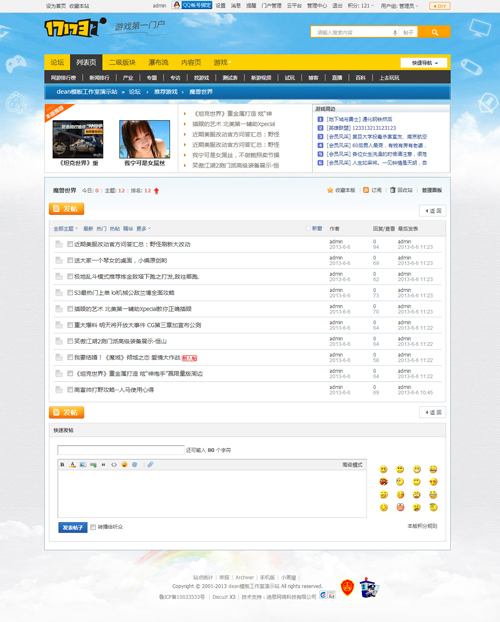This screenshot has height=622, width=500.
Task: Open the smiley picker toolbar icon
Action: coord(124,465)
